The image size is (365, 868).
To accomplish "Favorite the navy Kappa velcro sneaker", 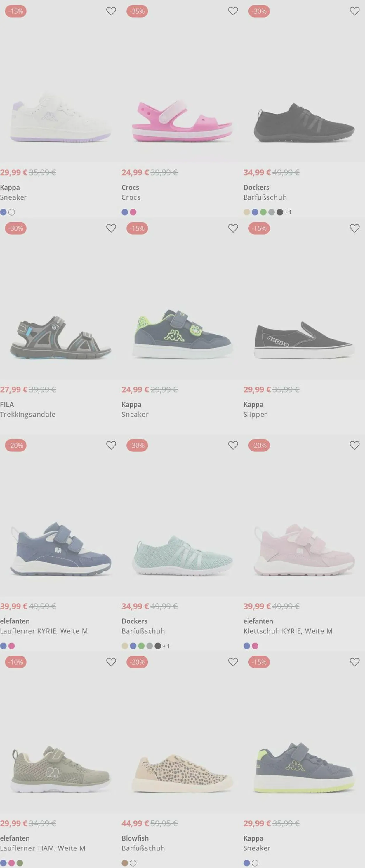I will point(233,228).
